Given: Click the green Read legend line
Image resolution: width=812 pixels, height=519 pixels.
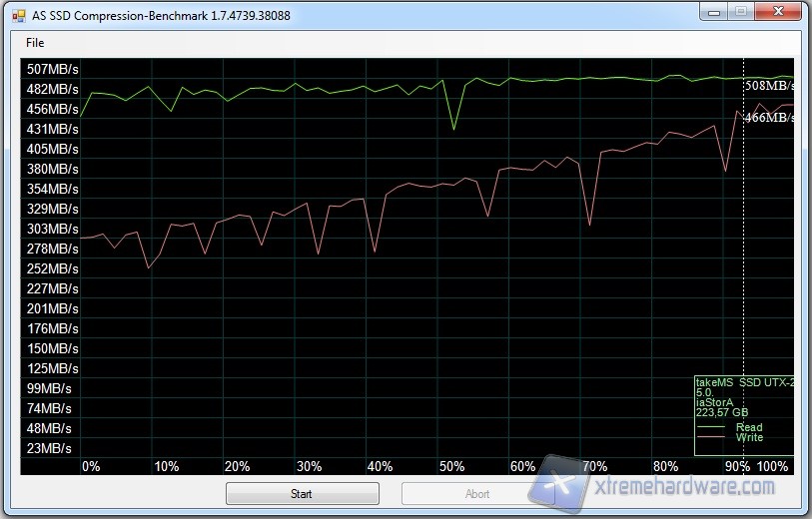Looking at the screenshot, I should click(714, 427).
